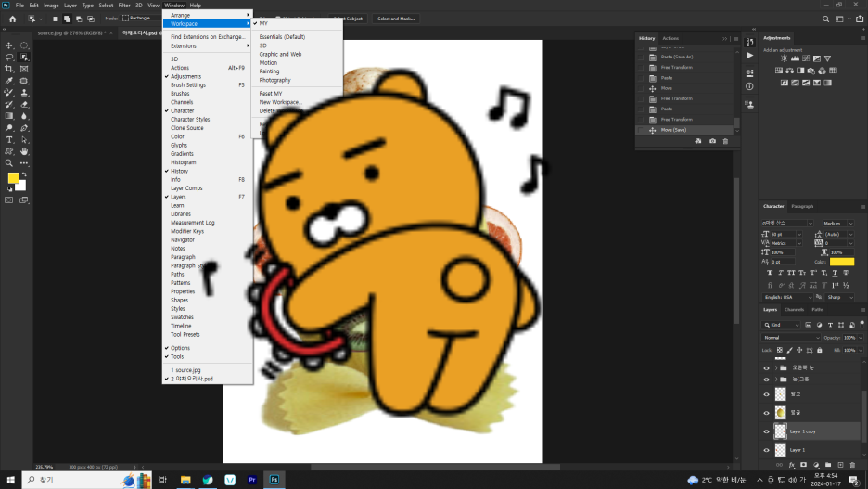Viewport: 868px width, 489px height.
Task: Toggle visibility of Layer 1 copy
Action: tap(767, 431)
